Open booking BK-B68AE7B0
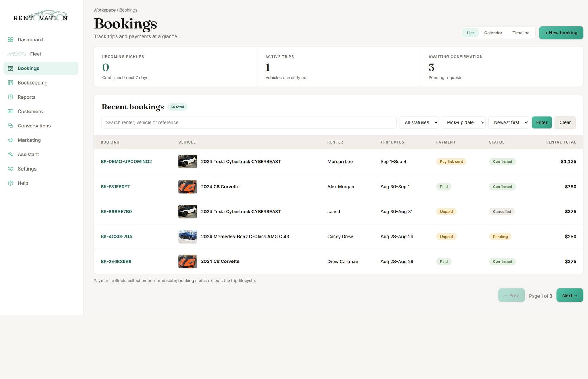The width and height of the screenshot is (588, 379). point(116,212)
